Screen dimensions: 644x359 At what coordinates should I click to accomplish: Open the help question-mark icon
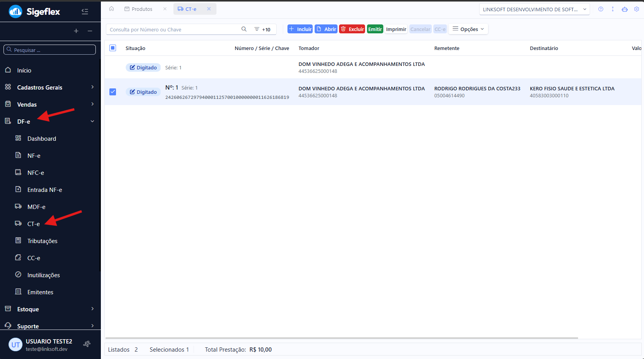pyautogui.click(x=601, y=9)
